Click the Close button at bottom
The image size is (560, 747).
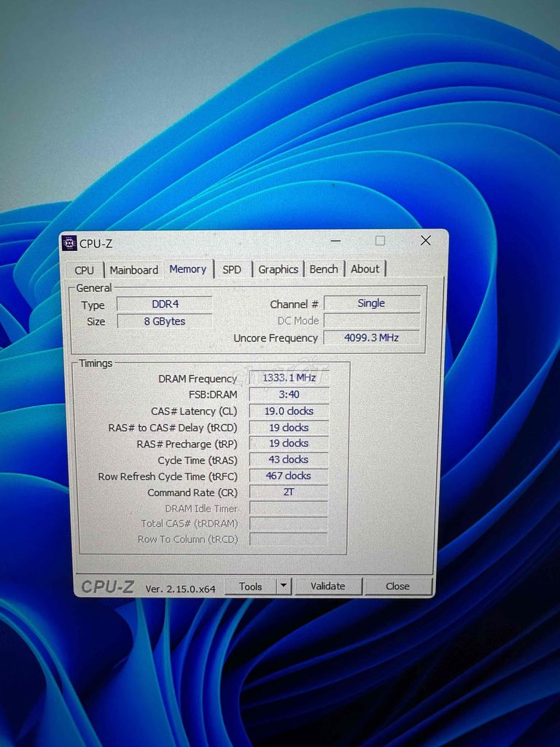[397, 586]
